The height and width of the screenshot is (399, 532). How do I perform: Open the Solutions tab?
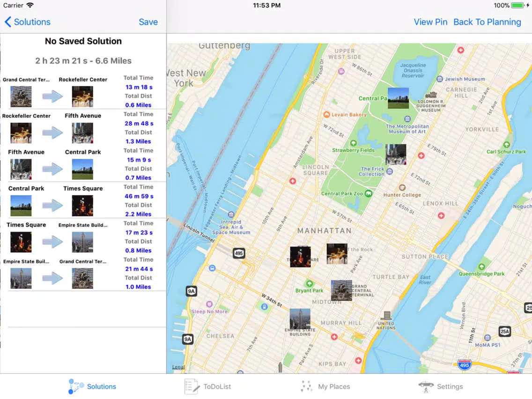[x=92, y=386]
